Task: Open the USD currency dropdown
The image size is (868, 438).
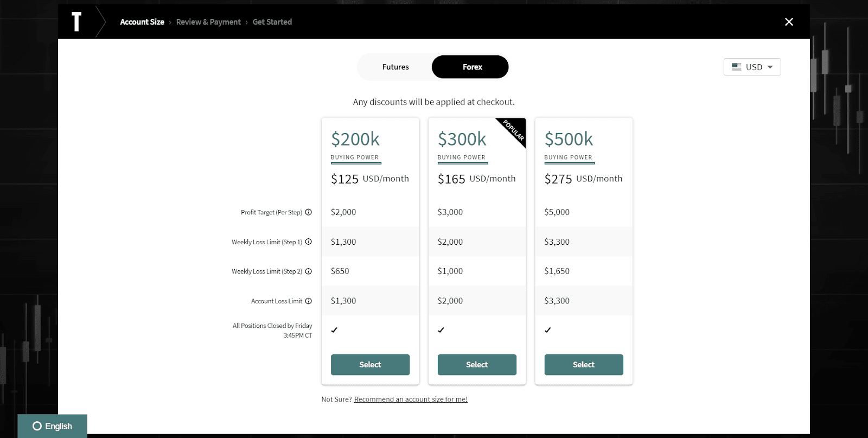Action: (752, 67)
